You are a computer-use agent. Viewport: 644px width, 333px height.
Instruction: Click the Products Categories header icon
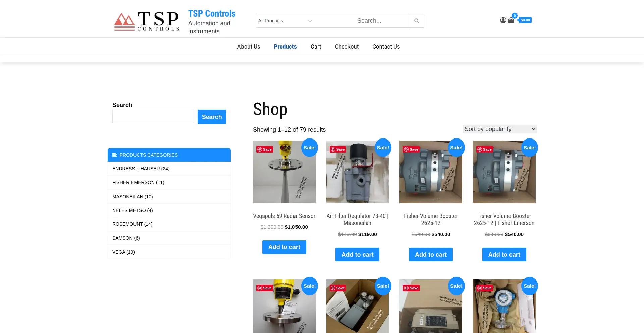pos(114,155)
